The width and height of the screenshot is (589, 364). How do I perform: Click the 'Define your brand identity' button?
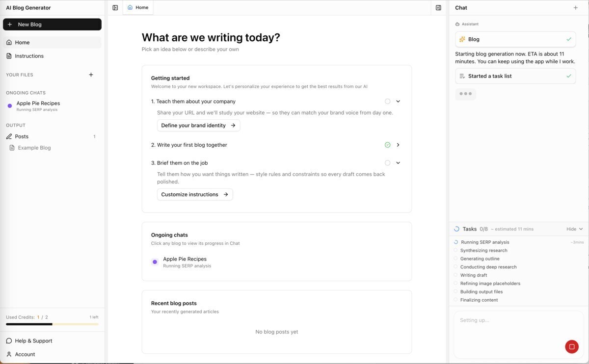(x=198, y=125)
